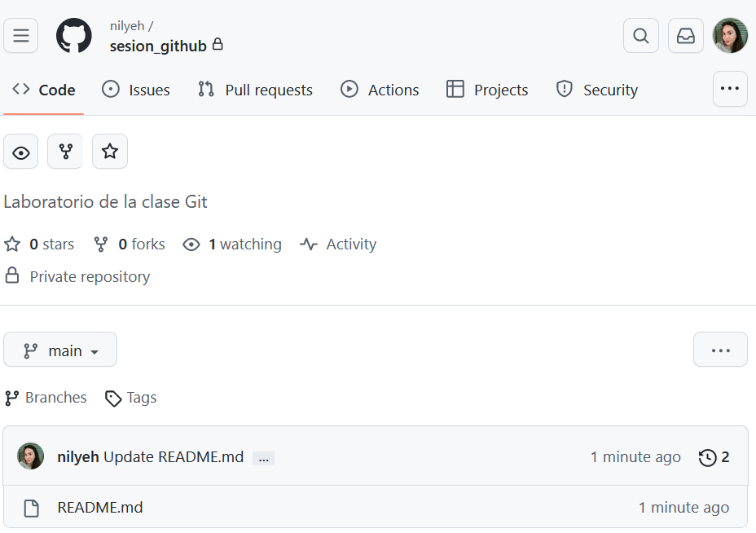756x533 pixels.
Task: Open the Security tab
Action: tap(596, 90)
